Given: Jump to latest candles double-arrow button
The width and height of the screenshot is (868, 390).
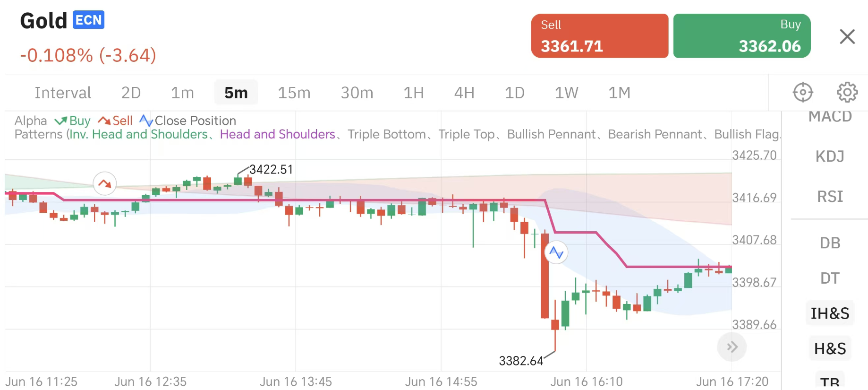Looking at the screenshot, I should 732,347.
